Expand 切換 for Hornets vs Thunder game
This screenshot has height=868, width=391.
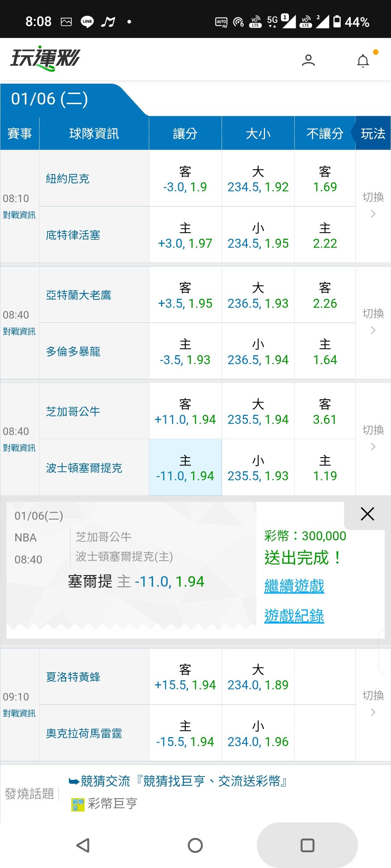(373, 703)
